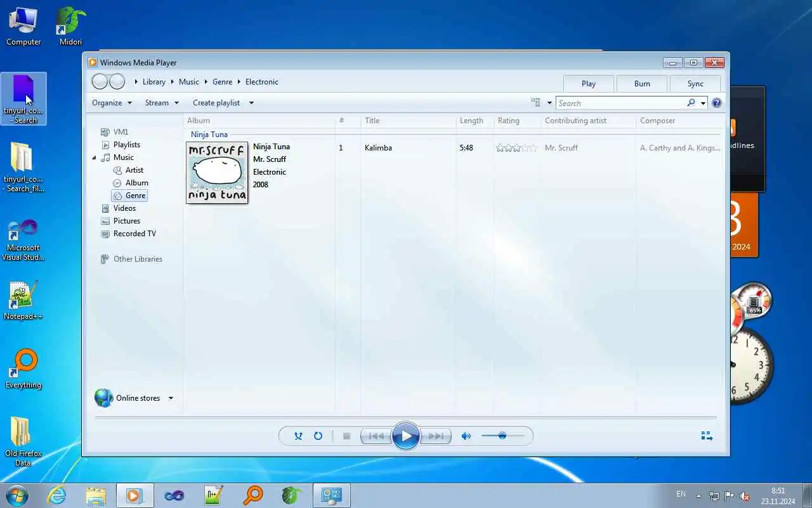
Task: Sort by the Length column header
Action: pyautogui.click(x=475, y=121)
